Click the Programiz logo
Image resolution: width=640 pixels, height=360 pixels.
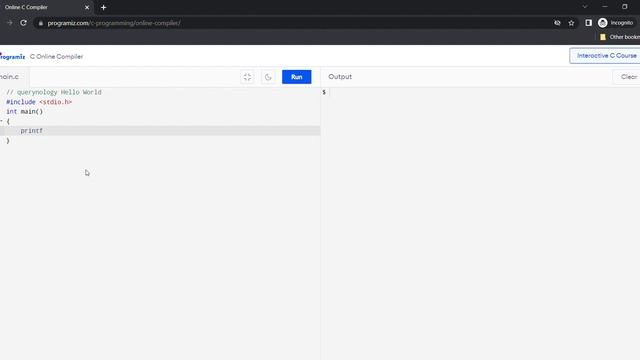pyautogui.click(x=13, y=56)
